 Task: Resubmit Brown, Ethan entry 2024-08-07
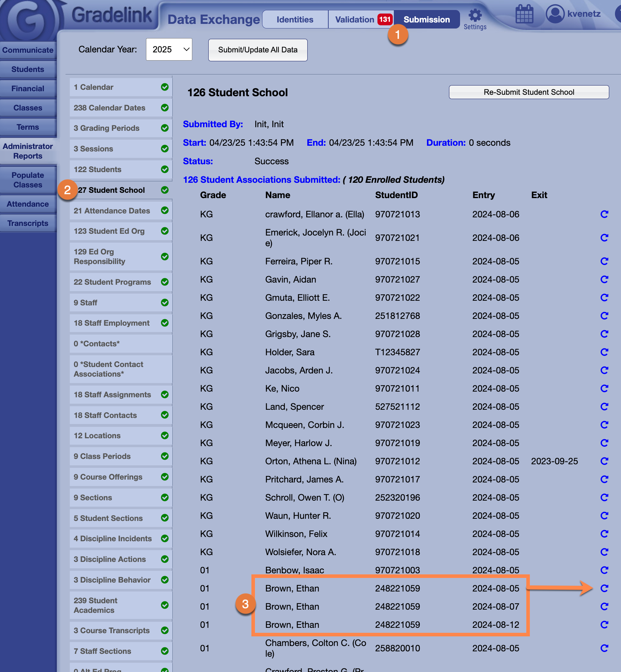(x=604, y=606)
